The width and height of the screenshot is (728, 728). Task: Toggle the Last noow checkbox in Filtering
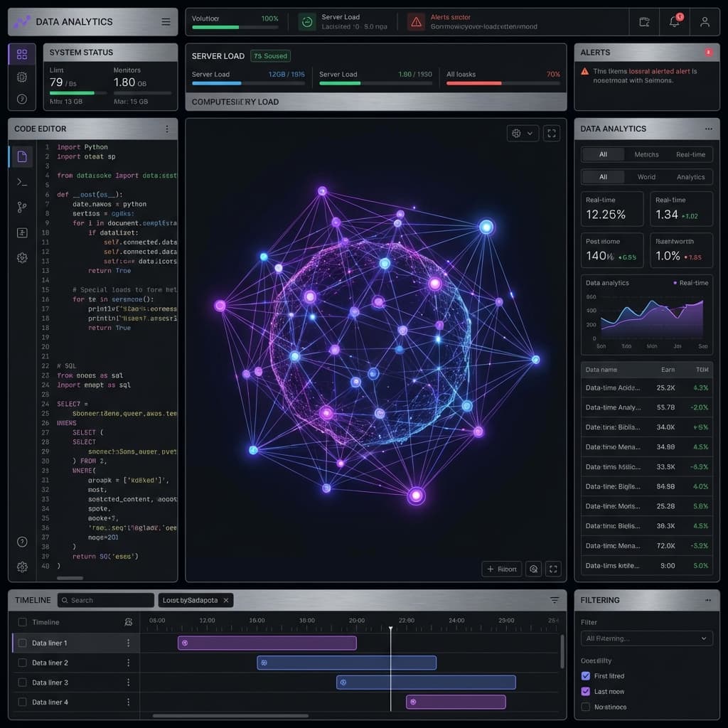(584, 692)
